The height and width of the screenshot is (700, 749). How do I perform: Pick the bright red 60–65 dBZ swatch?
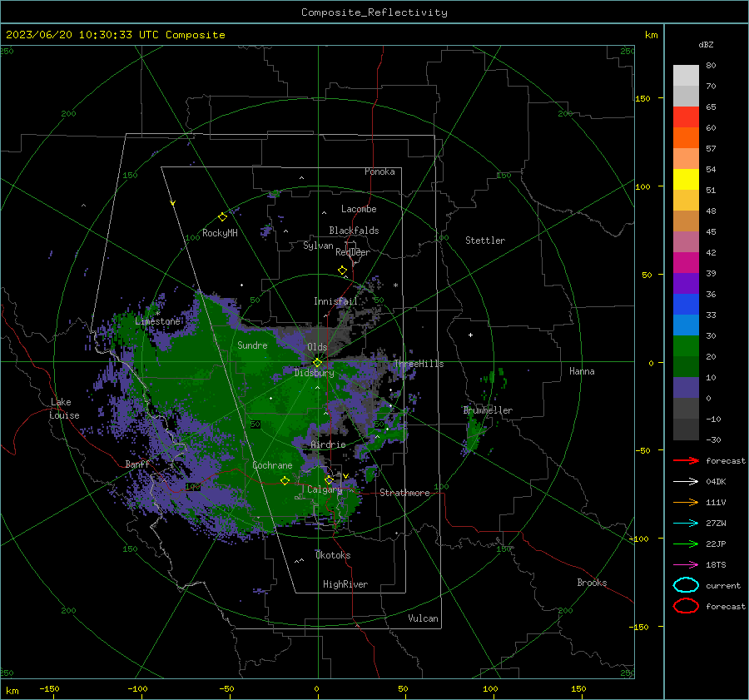coord(686,117)
